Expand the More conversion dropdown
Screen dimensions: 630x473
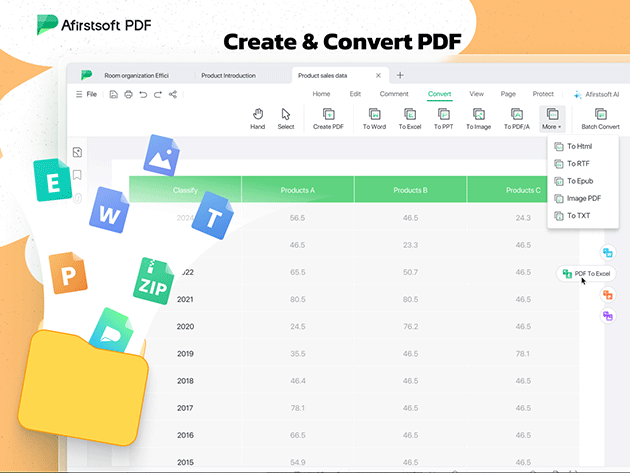[x=552, y=118]
